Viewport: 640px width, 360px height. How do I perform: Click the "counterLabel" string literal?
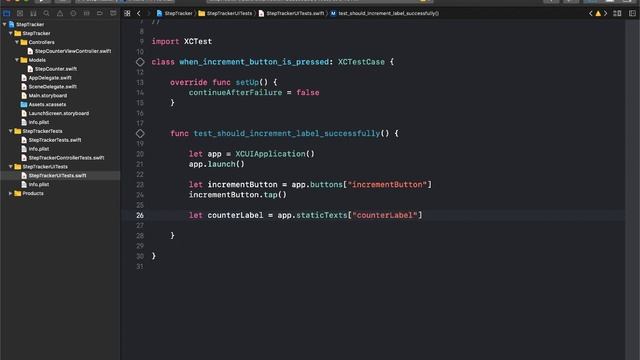tap(385, 215)
